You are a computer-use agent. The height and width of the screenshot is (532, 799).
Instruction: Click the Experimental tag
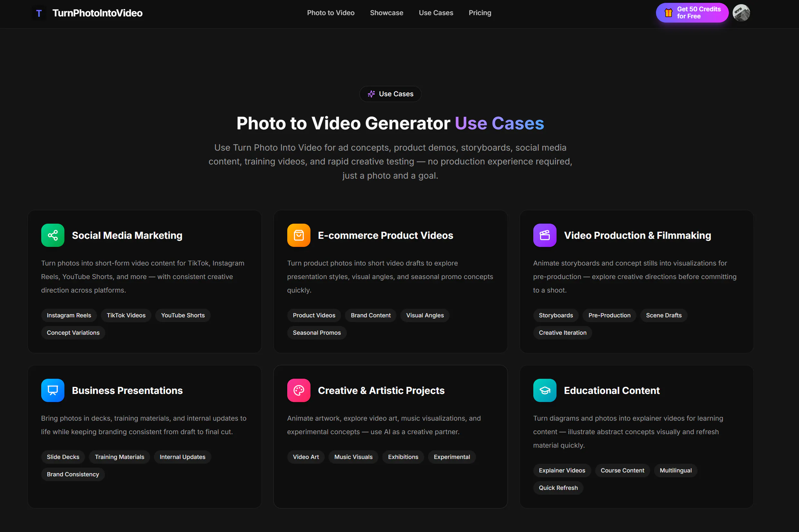pos(452,457)
